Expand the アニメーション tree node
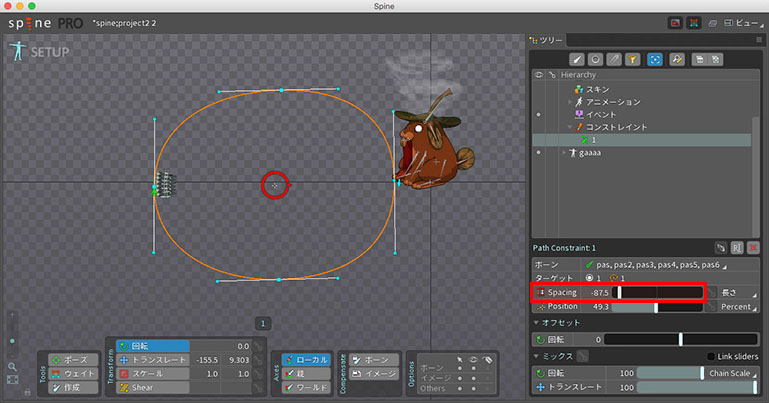Screen dimensions: 769x403 point(569,102)
